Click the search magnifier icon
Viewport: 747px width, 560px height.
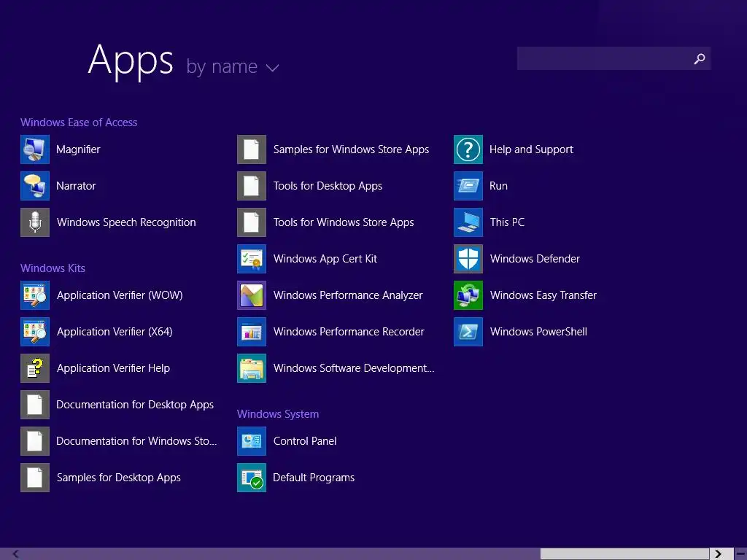tap(700, 58)
